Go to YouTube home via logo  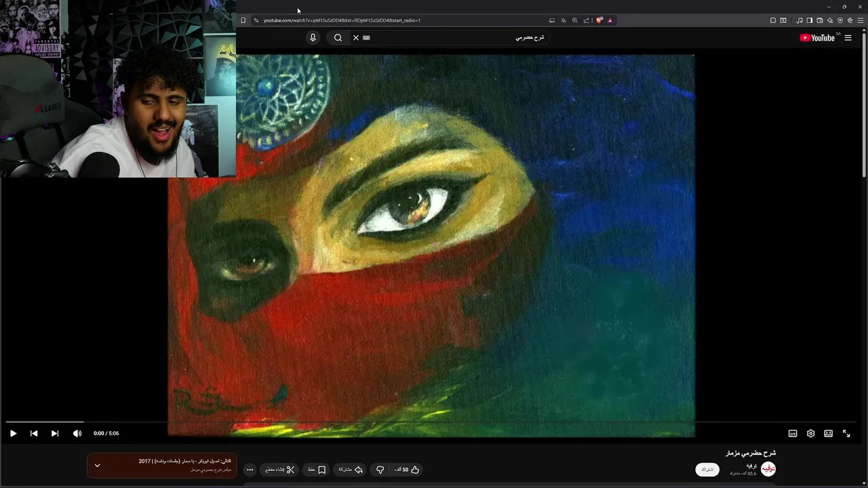pos(817,37)
